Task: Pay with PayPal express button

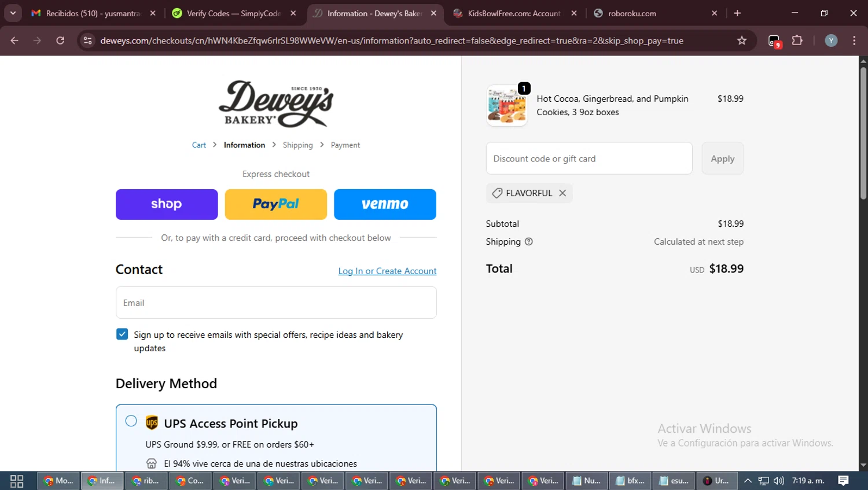Action: [x=276, y=204]
